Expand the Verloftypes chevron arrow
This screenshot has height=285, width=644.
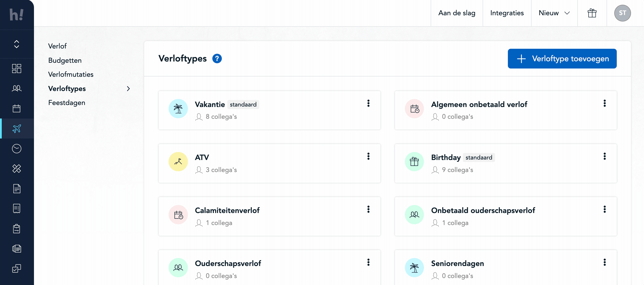[128, 88]
